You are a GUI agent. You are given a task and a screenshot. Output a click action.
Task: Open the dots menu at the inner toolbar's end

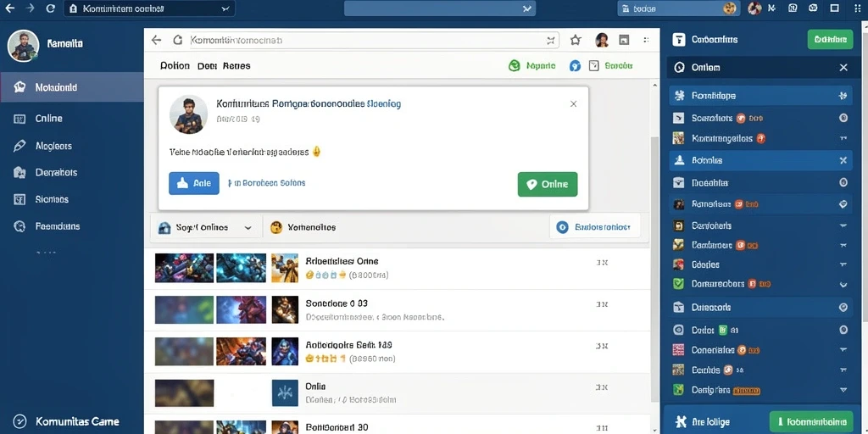[646, 40]
